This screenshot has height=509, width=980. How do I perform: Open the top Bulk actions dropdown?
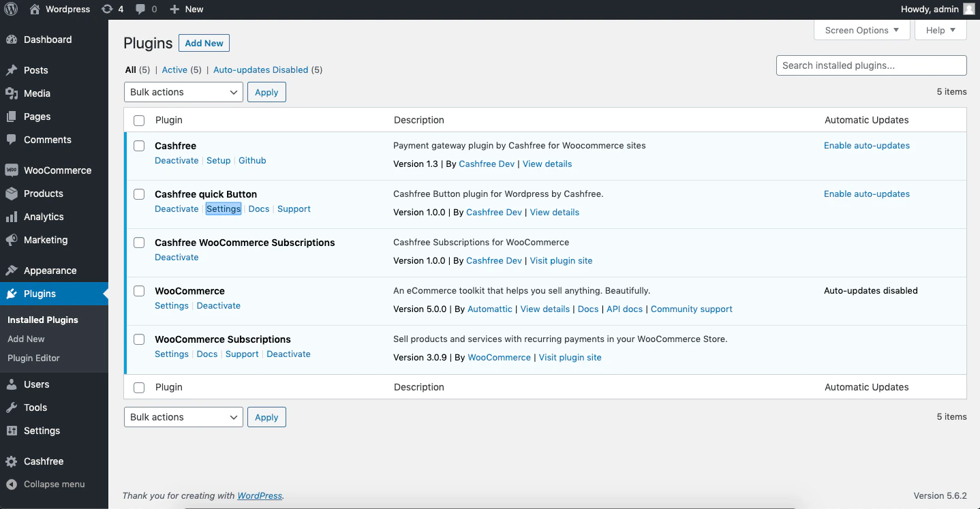point(183,92)
